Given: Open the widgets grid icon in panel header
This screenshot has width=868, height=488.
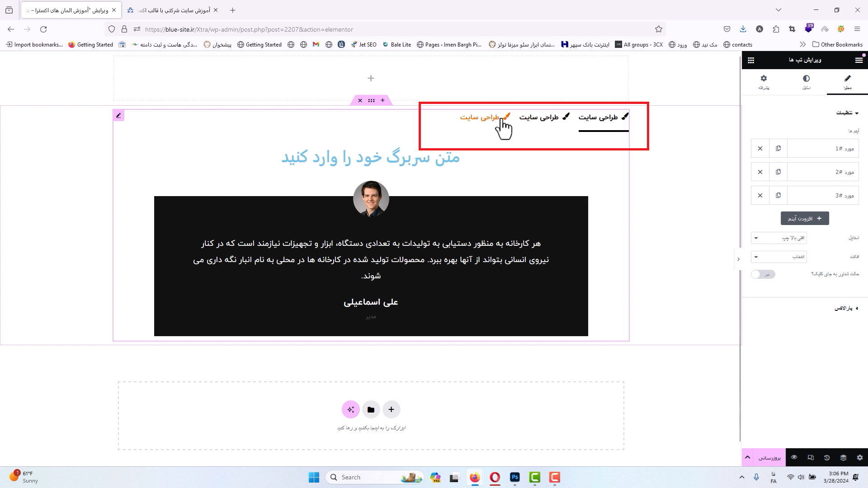Looking at the screenshot, I should (x=751, y=60).
